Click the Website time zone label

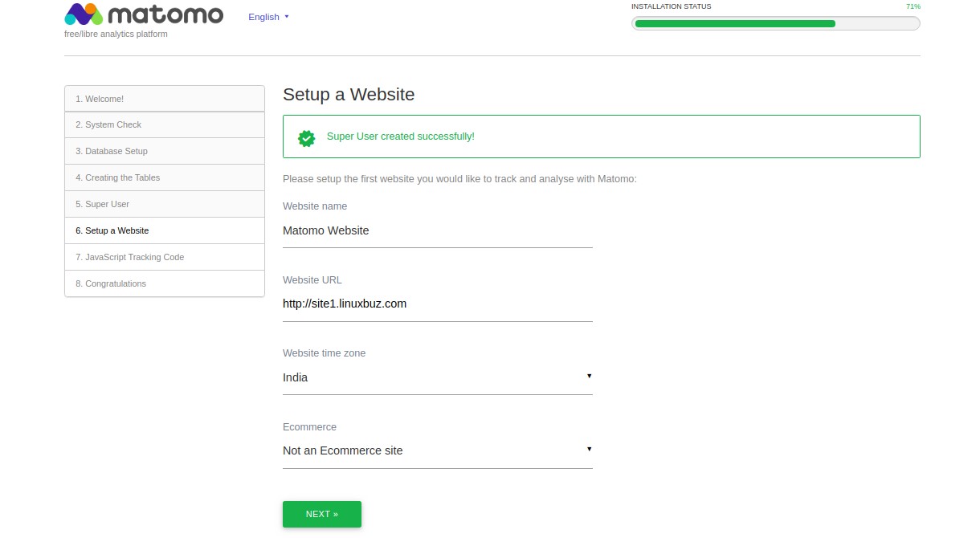[325, 353]
